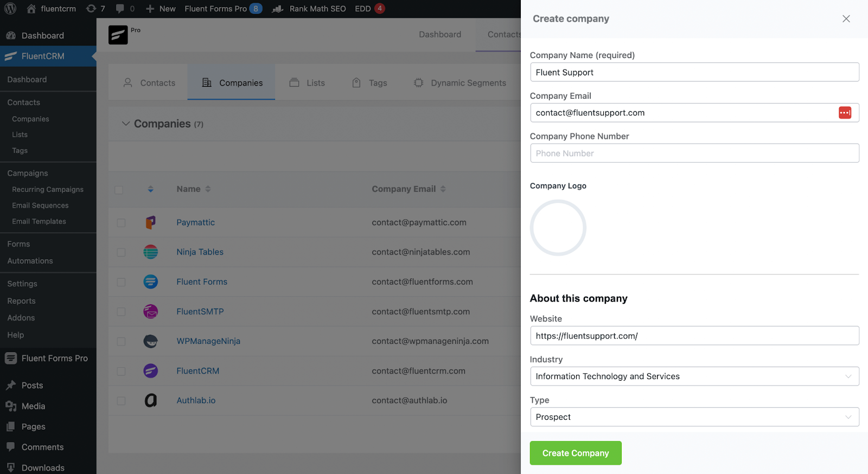Open Settings in FluentCRM sidebar
This screenshot has height=474, width=868.
[22, 284]
